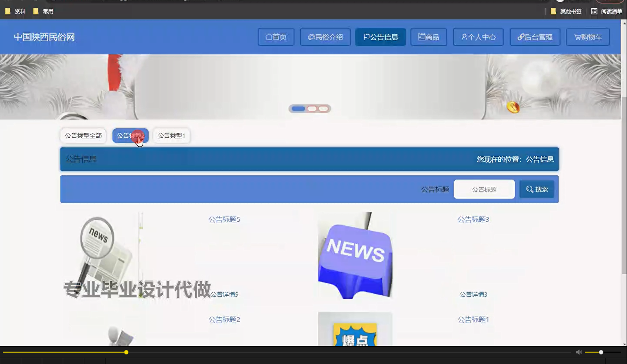Image resolution: width=627 pixels, height=364 pixels.
Task: Switch filter to 公告类型1
Action: 171,135
